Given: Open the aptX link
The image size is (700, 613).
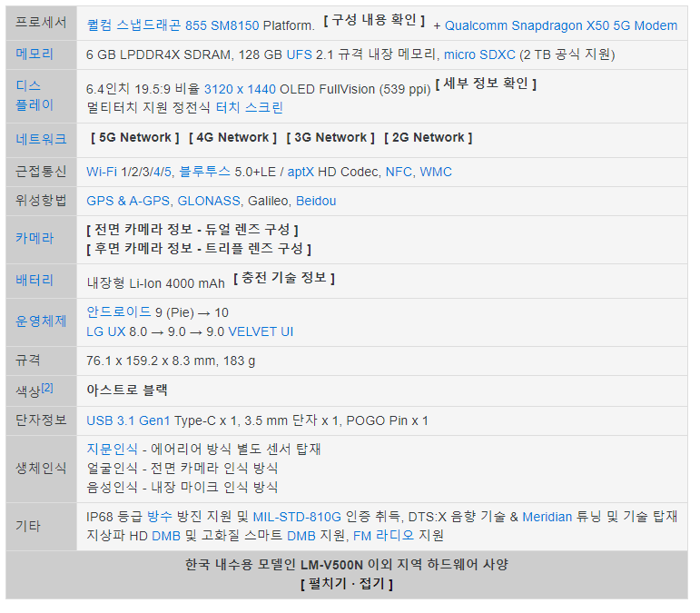Looking at the screenshot, I should 301,172.
